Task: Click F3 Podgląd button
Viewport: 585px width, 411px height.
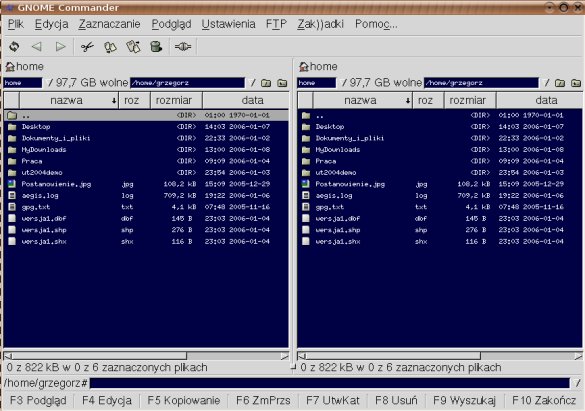Action: coord(38,401)
